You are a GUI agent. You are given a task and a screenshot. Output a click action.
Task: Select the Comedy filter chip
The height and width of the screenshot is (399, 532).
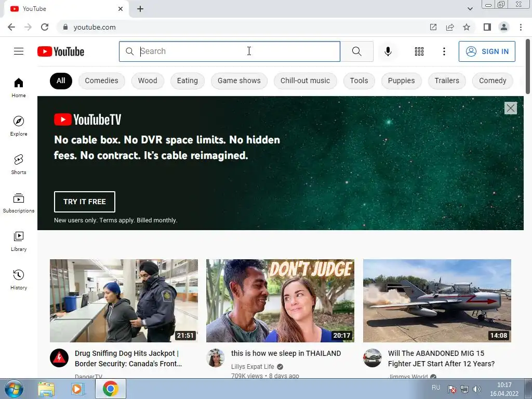pos(493,81)
